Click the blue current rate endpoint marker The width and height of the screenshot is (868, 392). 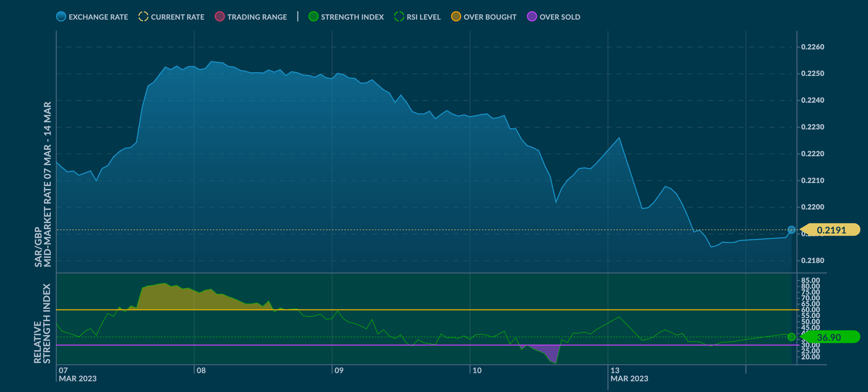[x=792, y=230]
